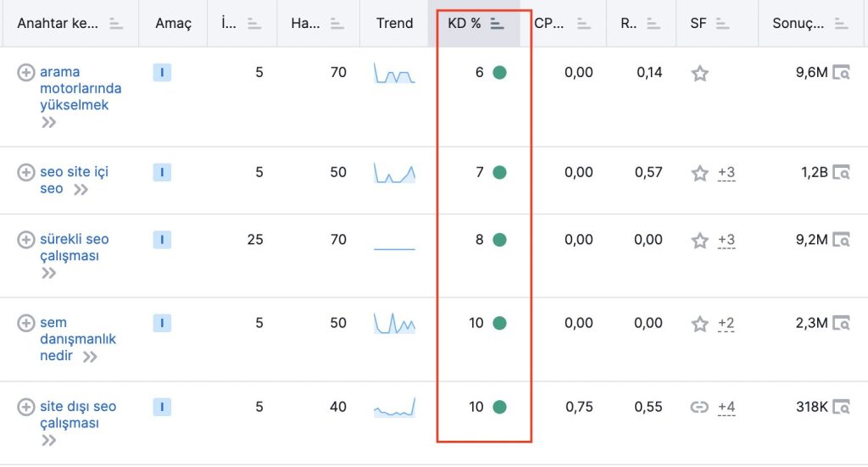Open keyword link 'sem danışmanlık nedir'
Viewport: 868px width, 467px height.
tap(77, 339)
